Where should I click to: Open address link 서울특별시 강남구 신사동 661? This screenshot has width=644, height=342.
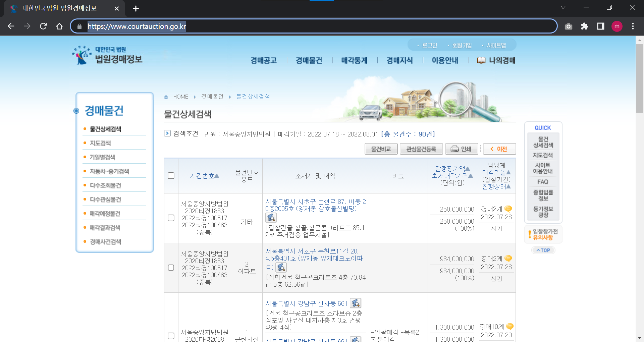[306, 303]
